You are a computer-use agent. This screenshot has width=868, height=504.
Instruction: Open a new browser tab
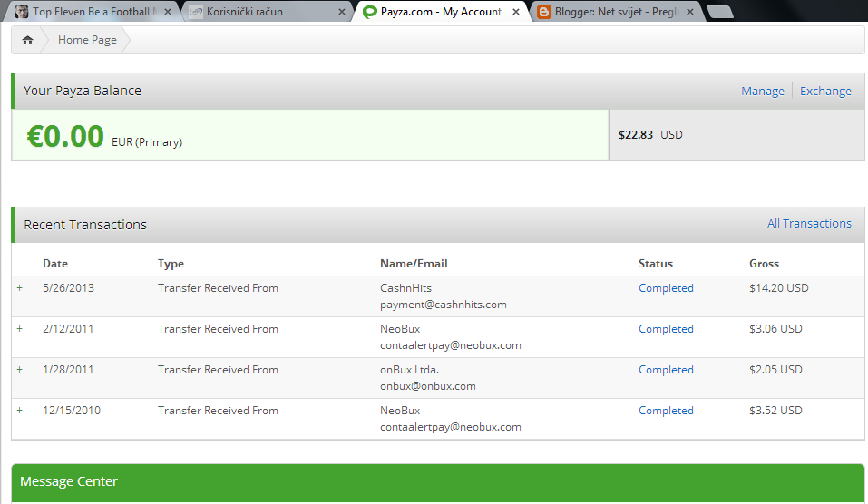[x=719, y=12]
